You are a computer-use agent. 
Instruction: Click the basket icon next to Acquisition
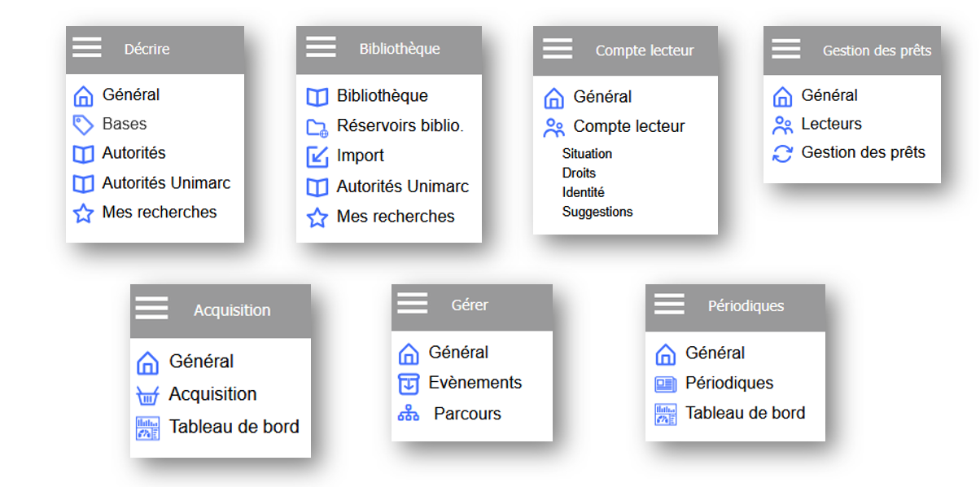147,396
